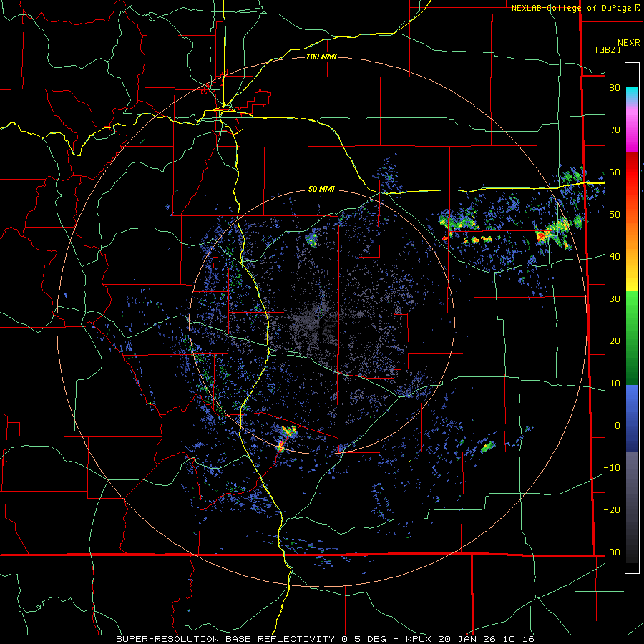Click the SUPER-RESOLUTION BASE REFLECTIVITY caption text
This screenshot has width=644, height=644.
[x=225, y=639]
